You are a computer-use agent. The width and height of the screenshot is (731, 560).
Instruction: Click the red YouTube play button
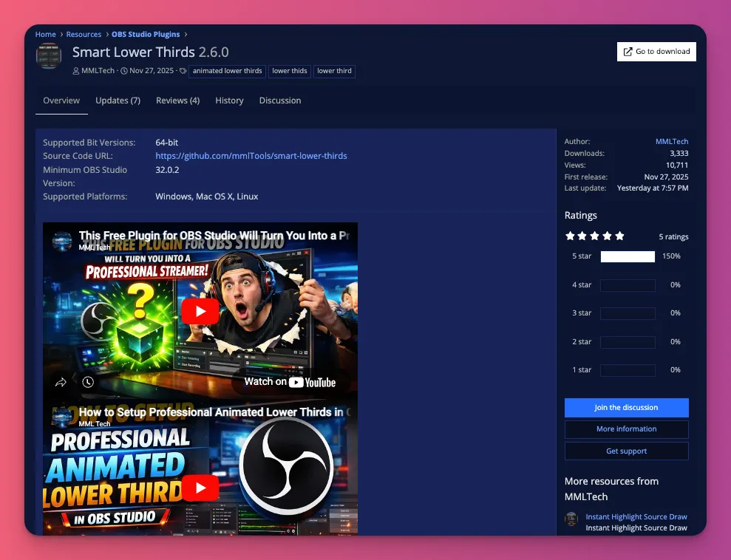coord(200,311)
